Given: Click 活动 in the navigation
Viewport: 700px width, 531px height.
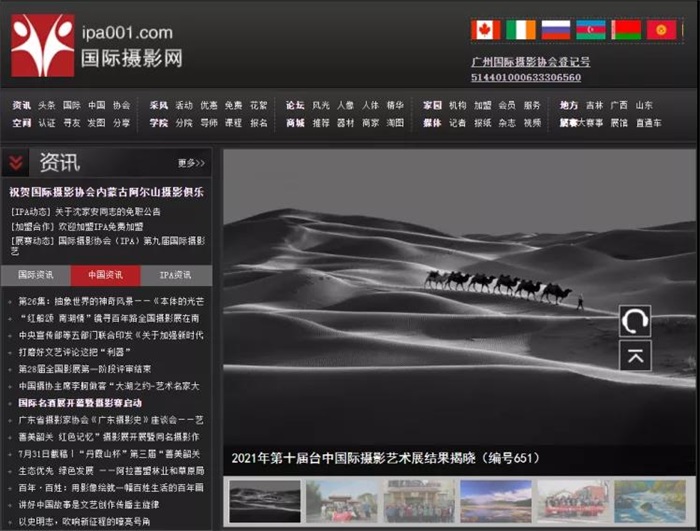Looking at the screenshot, I should point(184,105).
